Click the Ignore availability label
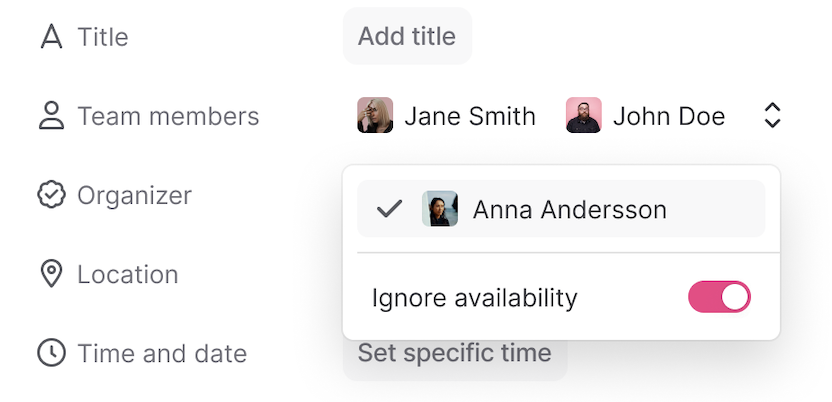This screenshot has width=832, height=402. coord(474,297)
